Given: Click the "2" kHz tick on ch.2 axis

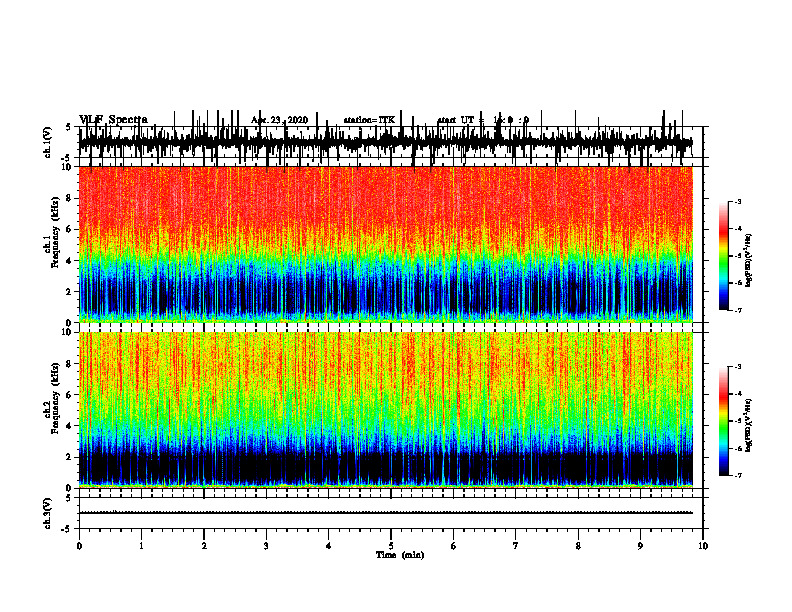Looking at the screenshot, I should 70,457.
